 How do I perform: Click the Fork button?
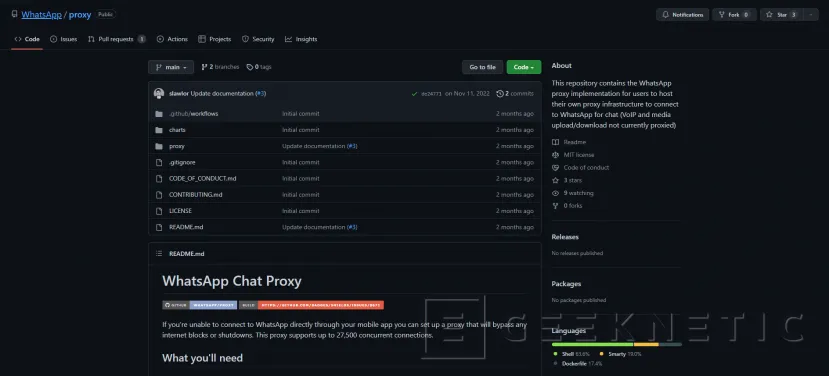[734, 15]
